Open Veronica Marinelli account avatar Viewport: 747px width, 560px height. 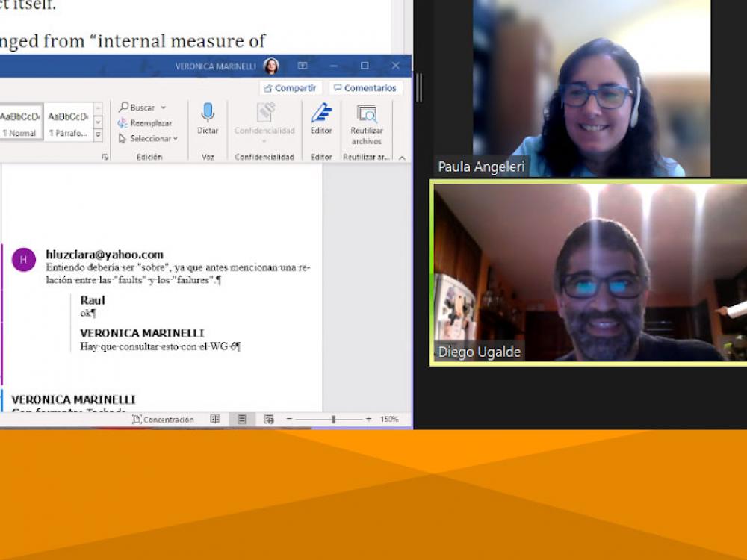tap(271, 66)
